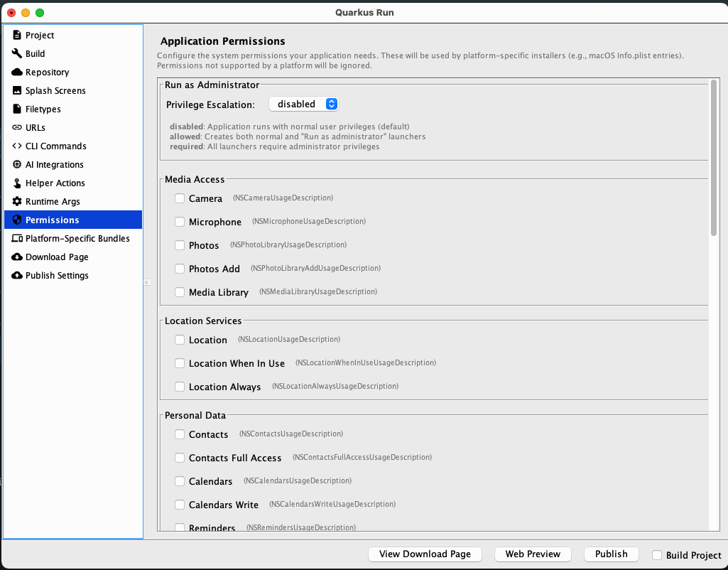The image size is (728, 570).
Task: Toggle the Location Always checkbox
Action: coord(180,387)
